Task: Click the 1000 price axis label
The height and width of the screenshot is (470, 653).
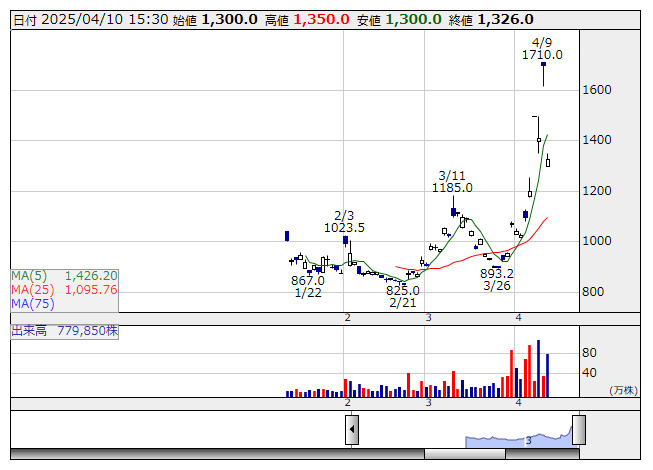Action: coord(597,241)
